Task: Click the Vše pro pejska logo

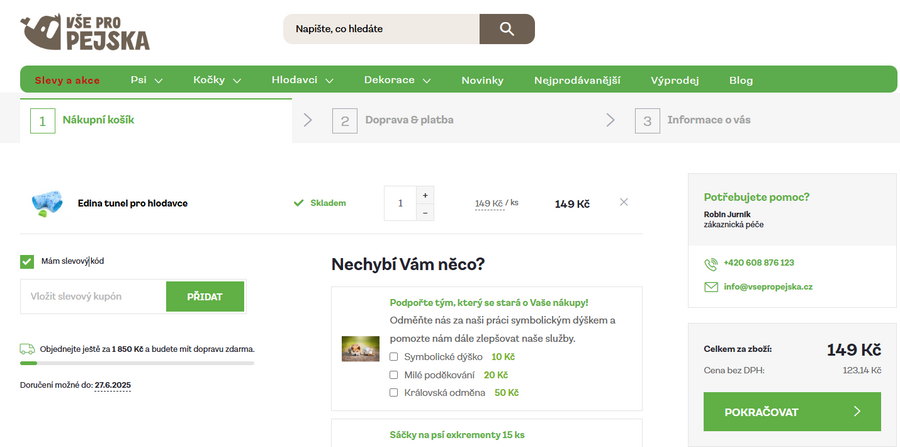Action: point(85,32)
